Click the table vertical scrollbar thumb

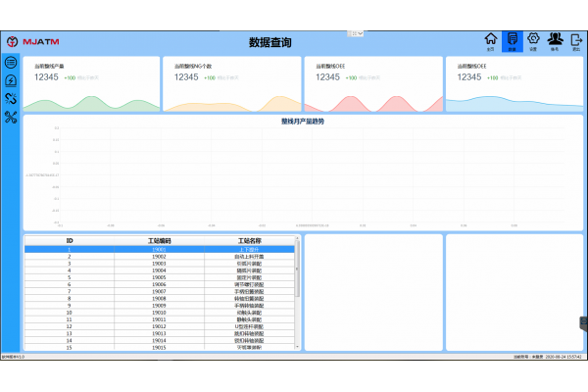[x=297, y=269]
